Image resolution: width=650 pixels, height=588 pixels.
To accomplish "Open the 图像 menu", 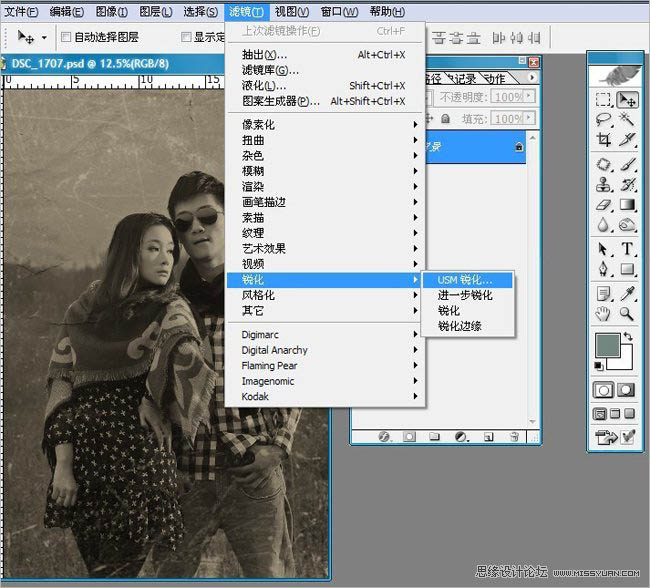I will click(112, 12).
